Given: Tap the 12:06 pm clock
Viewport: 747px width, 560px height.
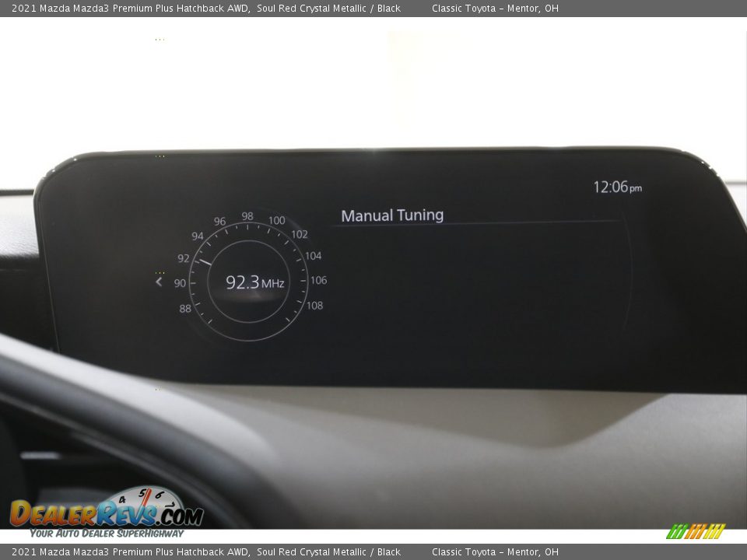Looking at the screenshot, I should [x=617, y=187].
